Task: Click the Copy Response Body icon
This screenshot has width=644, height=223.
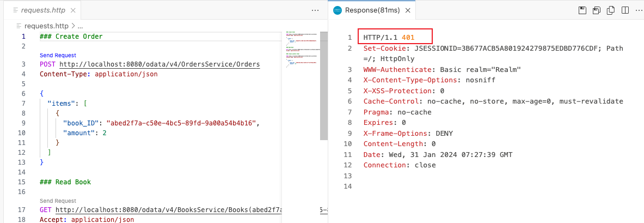Action: [611, 10]
